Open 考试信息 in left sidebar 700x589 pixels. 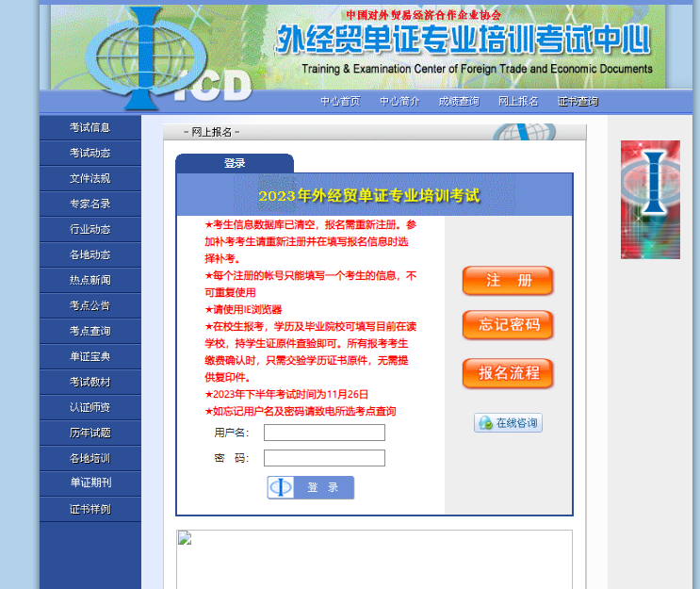pos(90,127)
